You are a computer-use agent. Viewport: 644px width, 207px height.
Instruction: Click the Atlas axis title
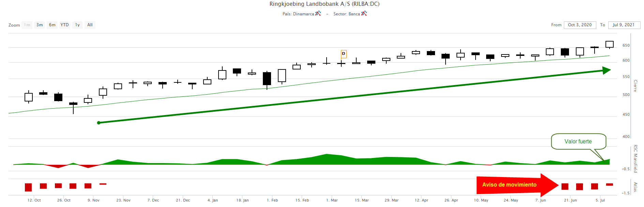coord(635,187)
